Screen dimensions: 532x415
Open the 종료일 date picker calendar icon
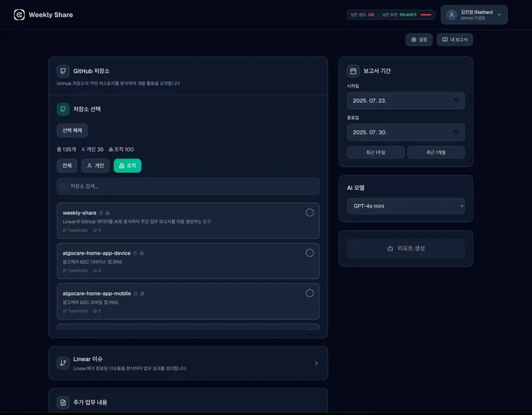(x=456, y=132)
